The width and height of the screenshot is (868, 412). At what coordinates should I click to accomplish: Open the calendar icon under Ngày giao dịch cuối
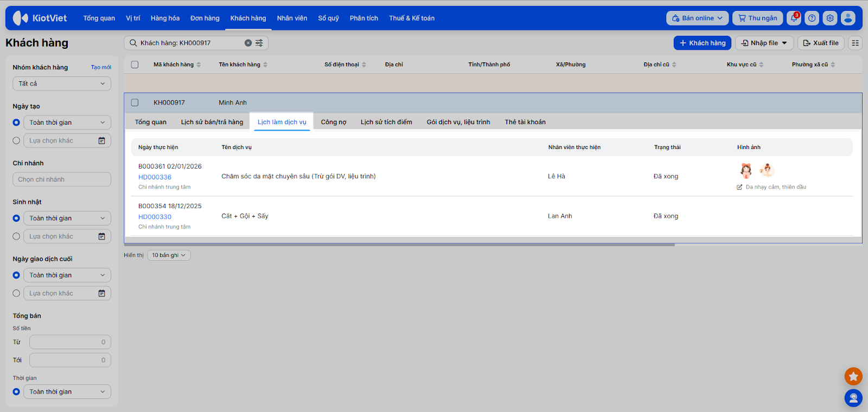[101, 293]
